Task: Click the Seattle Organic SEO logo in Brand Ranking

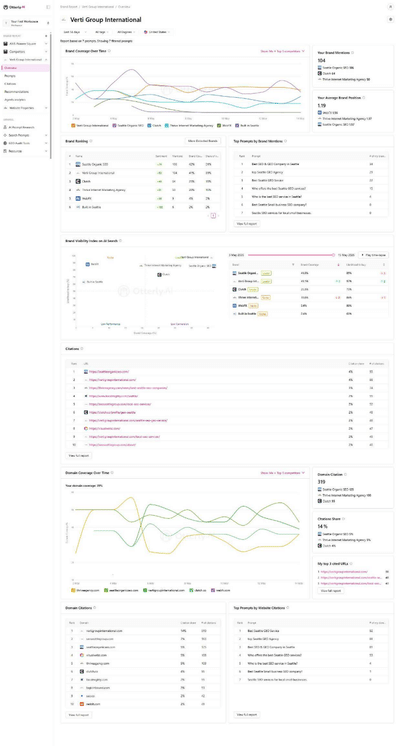Action: point(78,164)
